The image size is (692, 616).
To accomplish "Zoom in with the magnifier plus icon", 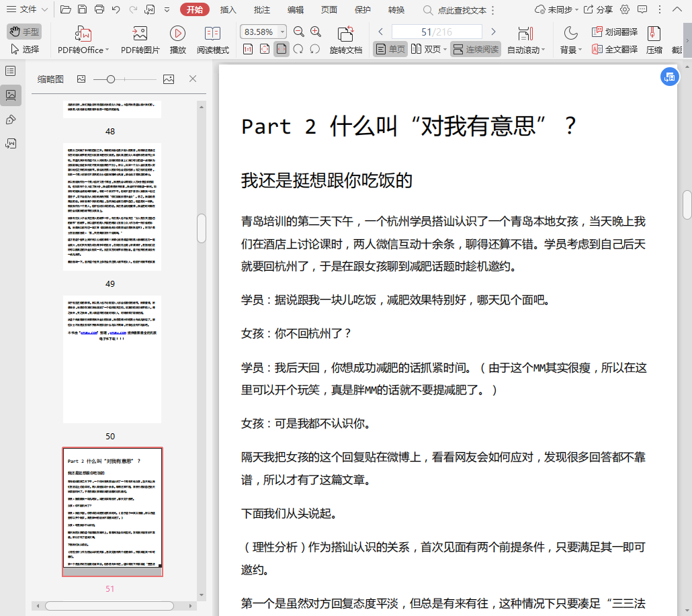I will 316,32.
